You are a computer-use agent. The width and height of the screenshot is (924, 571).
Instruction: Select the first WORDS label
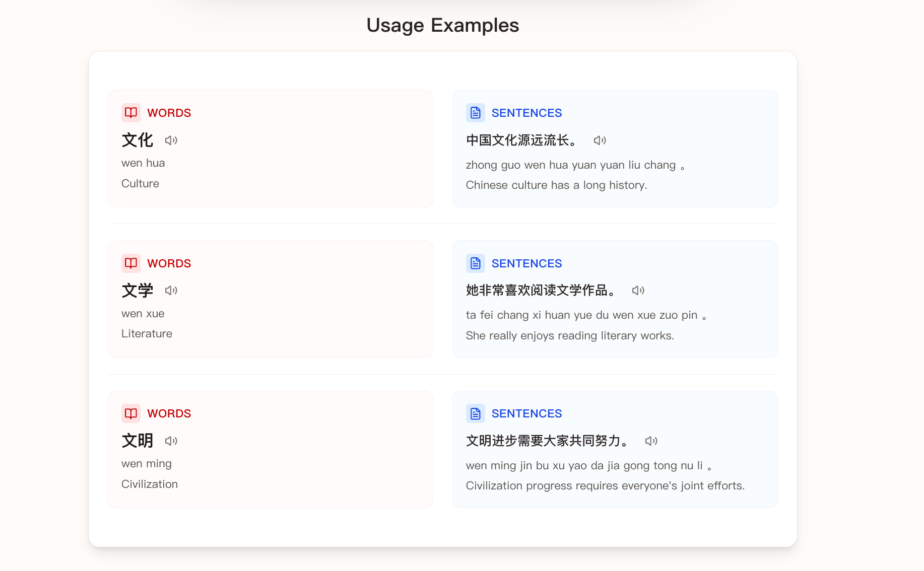coord(169,112)
